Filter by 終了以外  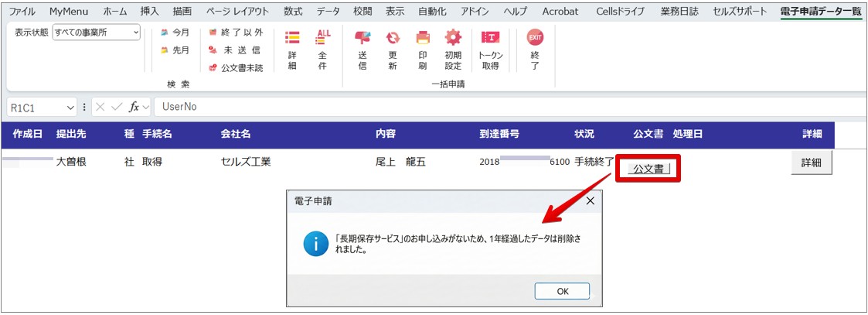pos(235,33)
